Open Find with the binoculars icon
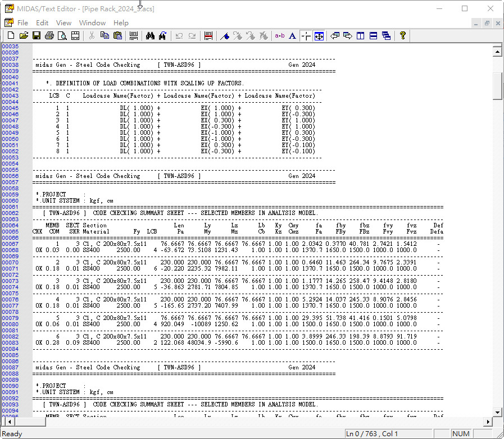 pos(150,35)
